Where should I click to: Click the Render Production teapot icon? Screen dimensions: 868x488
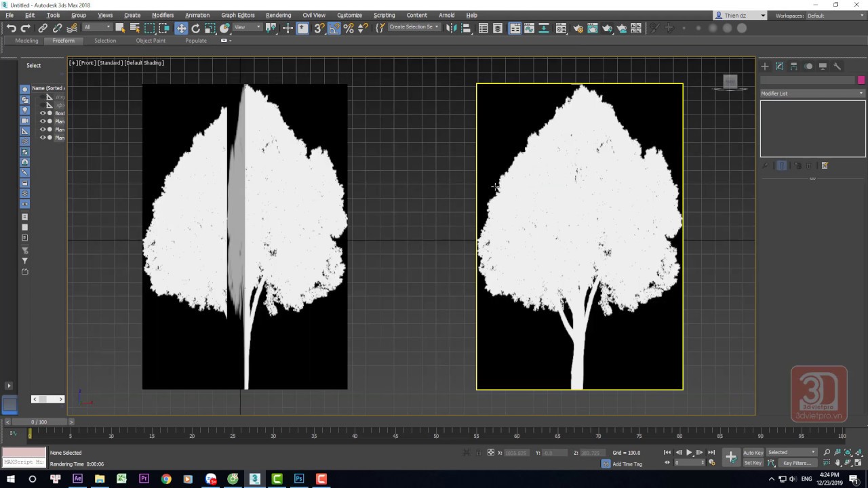(x=607, y=28)
